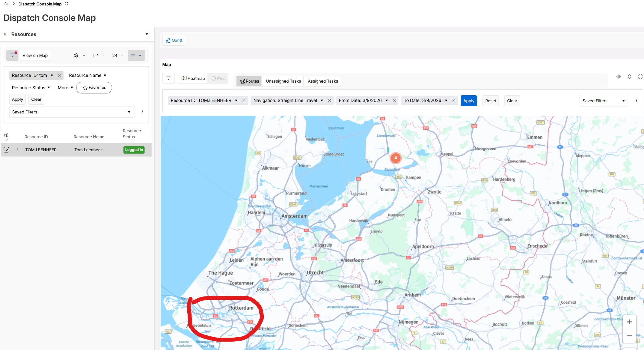The image size is (644, 350).
Task: Toggle the Pins view
Action: click(218, 78)
